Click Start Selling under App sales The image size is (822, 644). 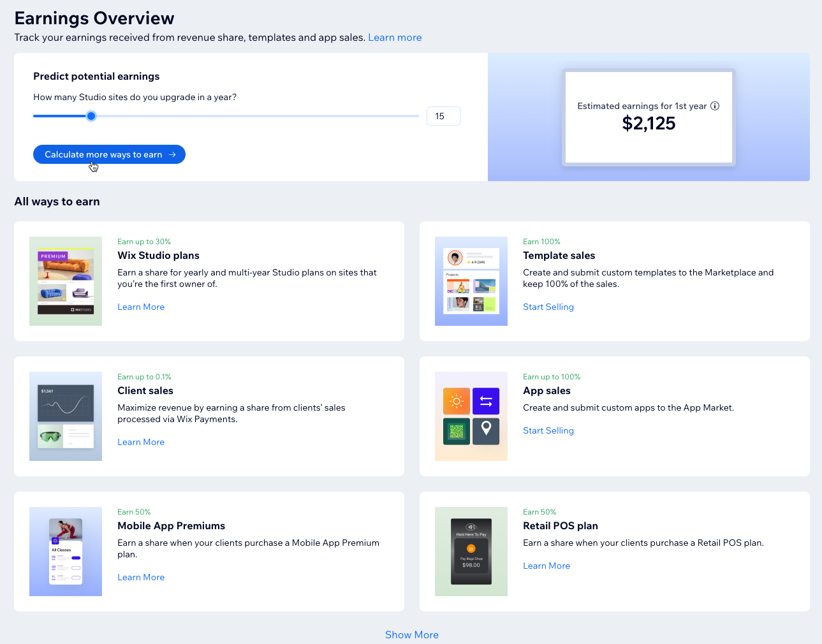pos(548,430)
